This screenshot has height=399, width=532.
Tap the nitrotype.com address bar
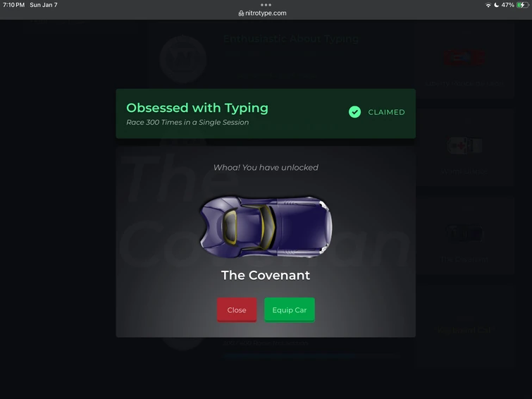262,13
